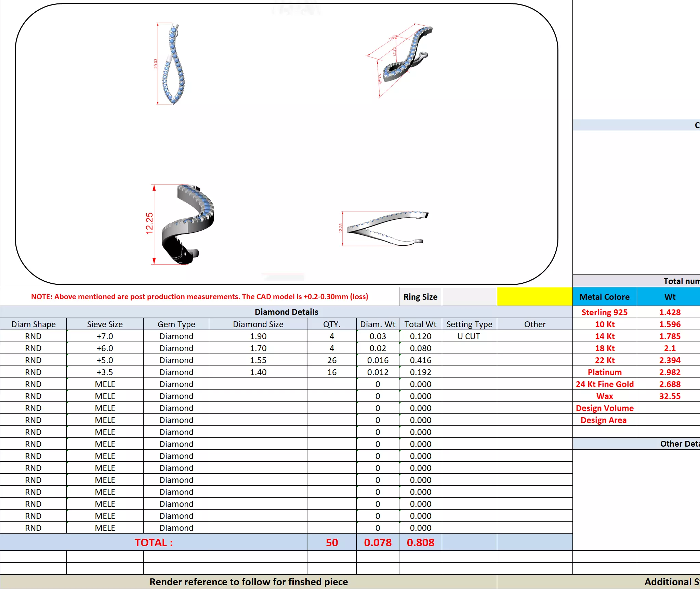Select the Sterling 925 metal cell
Image resolution: width=700 pixels, height=589 pixels.
click(604, 312)
